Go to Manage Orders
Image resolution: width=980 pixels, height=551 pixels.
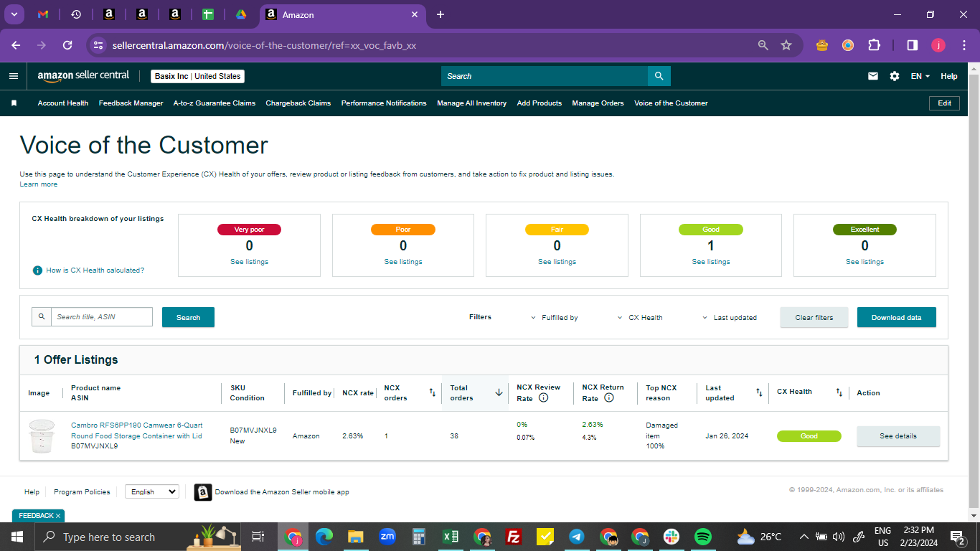(x=598, y=103)
